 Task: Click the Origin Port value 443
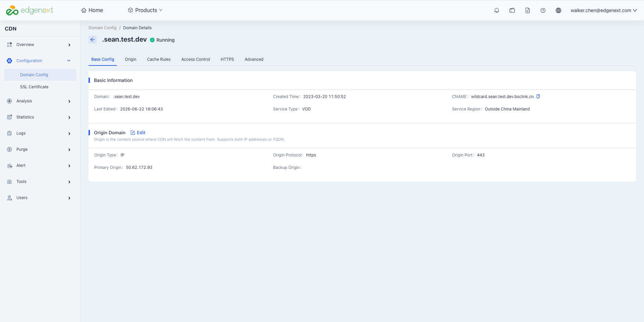click(x=481, y=155)
